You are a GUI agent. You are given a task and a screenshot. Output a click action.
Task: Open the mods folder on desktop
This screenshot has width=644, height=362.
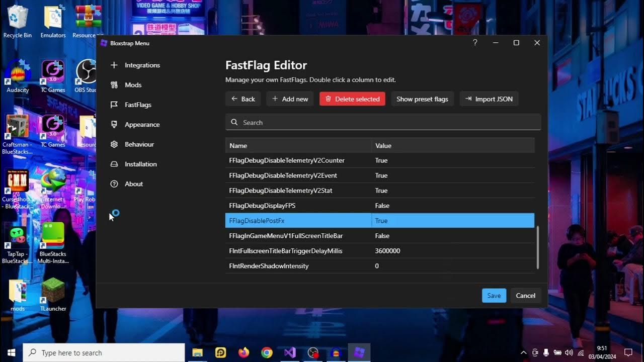(x=18, y=295)
